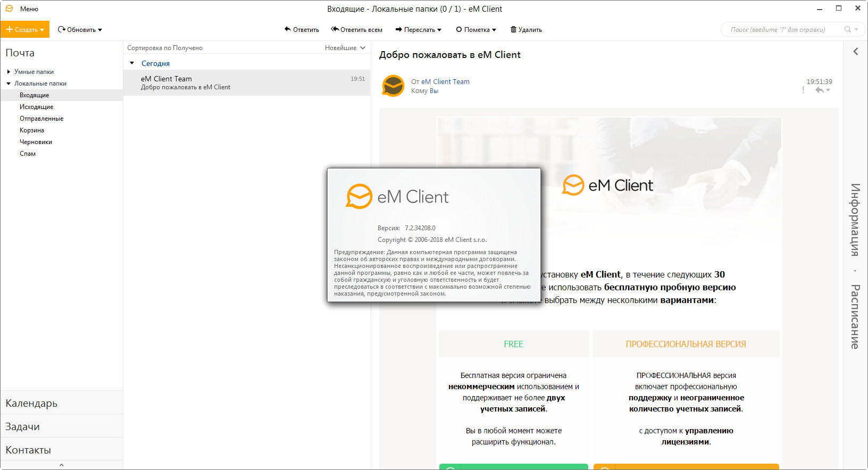The width and height of the screenshot is (868, 470).
Task: Click the Почта section header
Action: (x=20, y=53)
